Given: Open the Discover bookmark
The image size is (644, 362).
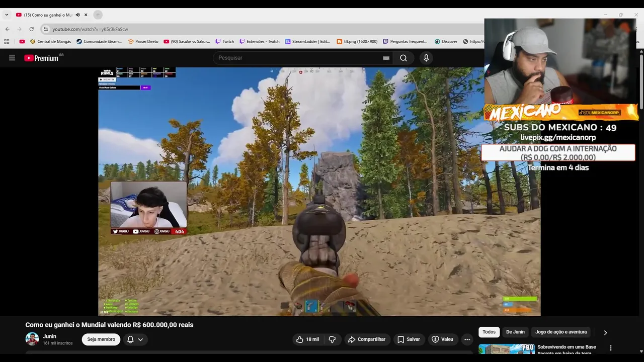Looking at the screenshot, I should pyautogui.click(x=446, y=42).
